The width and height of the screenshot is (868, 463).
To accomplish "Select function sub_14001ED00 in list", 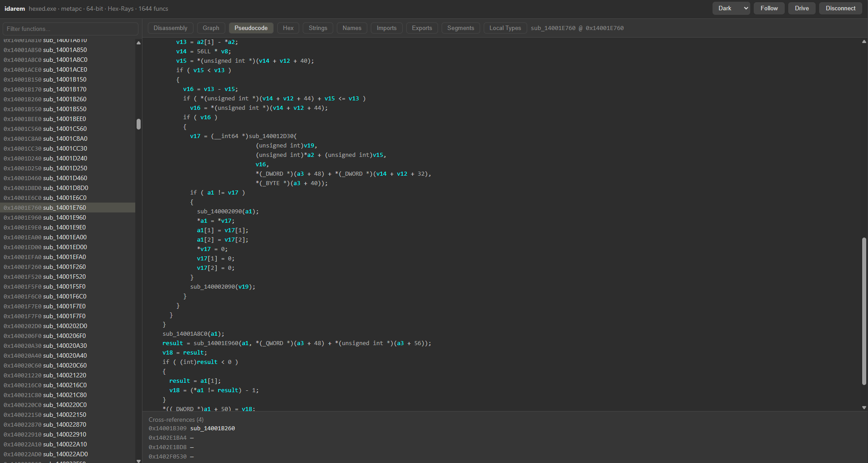I will tap(68, 247).
